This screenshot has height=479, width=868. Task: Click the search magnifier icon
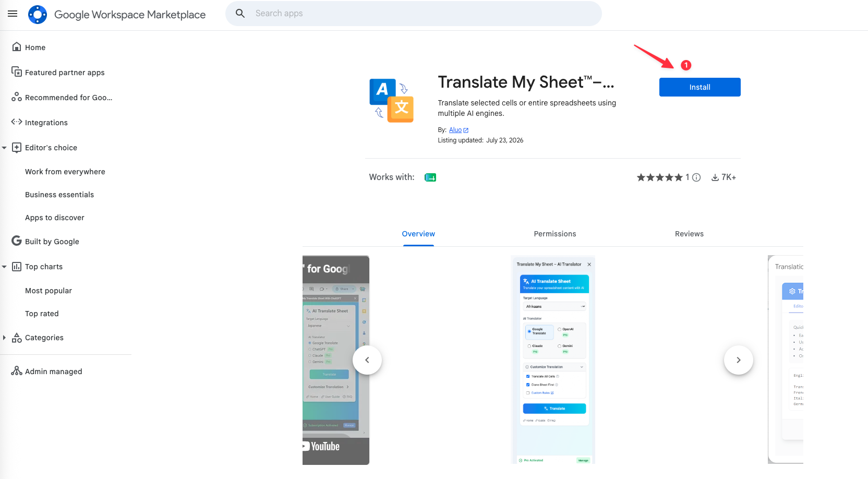tap(240, 14)
